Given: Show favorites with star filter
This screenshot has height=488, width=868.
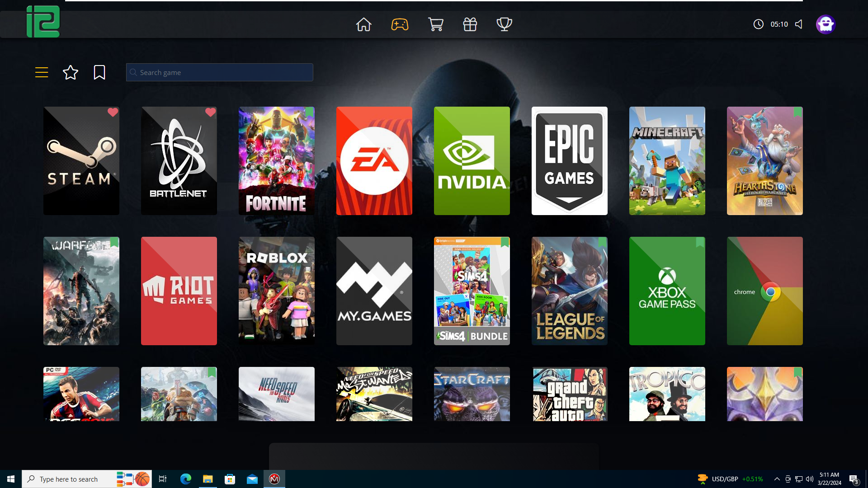Looking at the screenshot, I should (71, 72).
